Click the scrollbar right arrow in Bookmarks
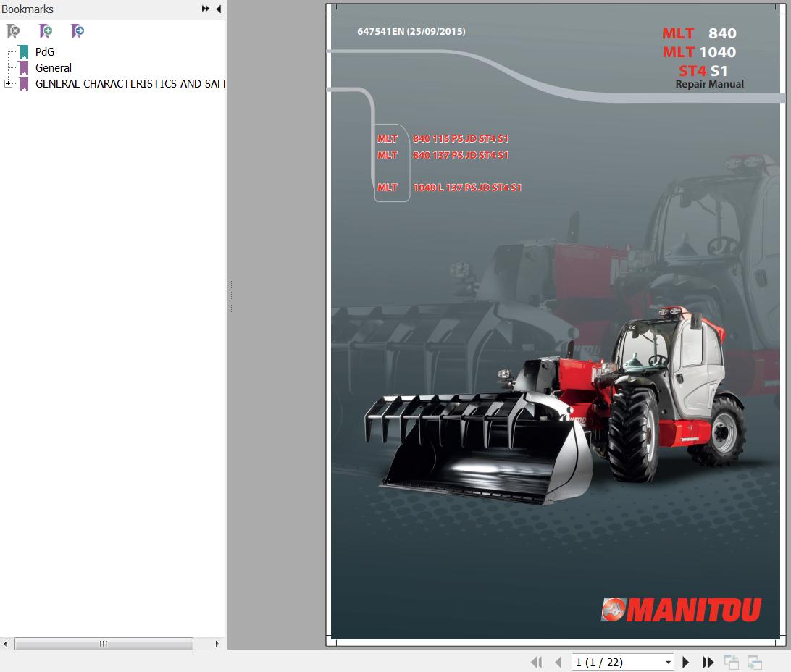791x672 pixels. pyautogui.click(x=217, y=643)
